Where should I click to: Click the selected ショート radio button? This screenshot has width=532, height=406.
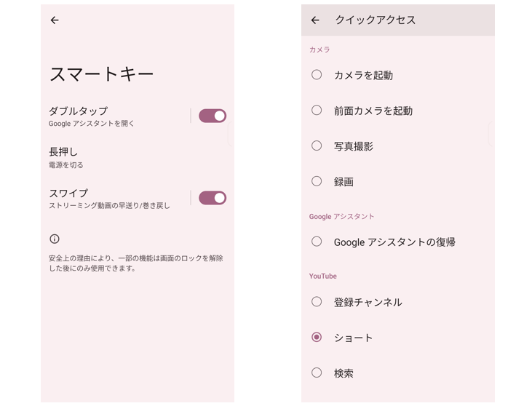click(317, 338)
